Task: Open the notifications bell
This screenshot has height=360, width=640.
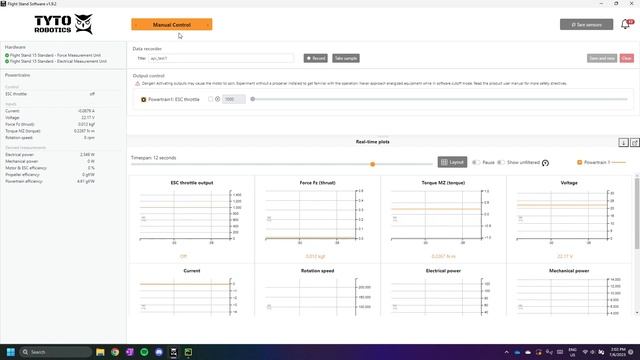Action: 625,24
